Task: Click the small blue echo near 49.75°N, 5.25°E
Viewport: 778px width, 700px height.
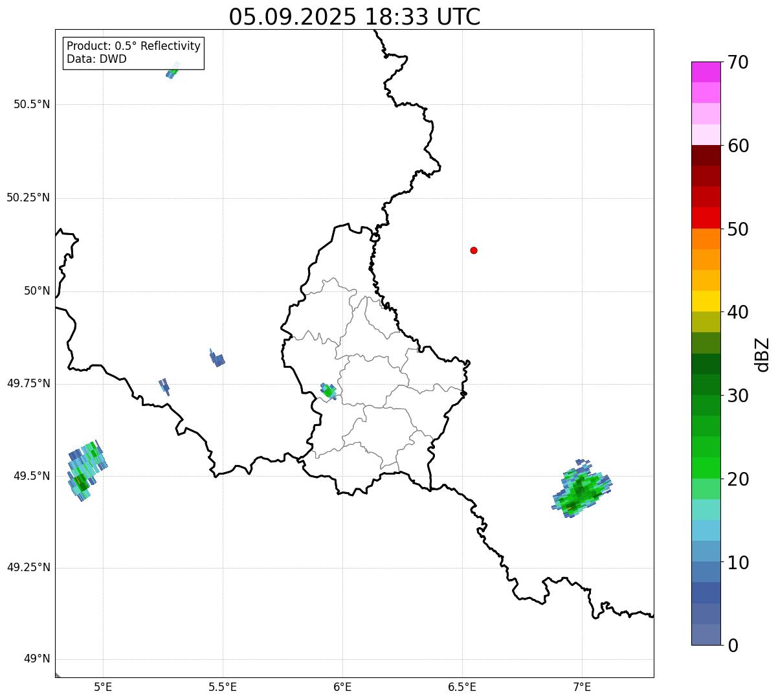Action: [164, 387]
